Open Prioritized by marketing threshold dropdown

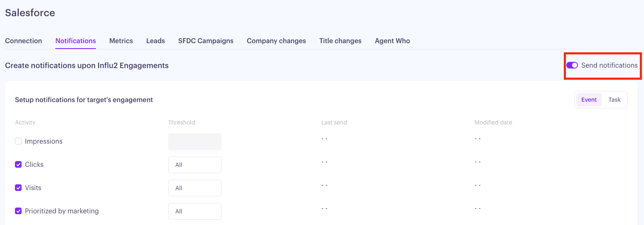tap(195, 211)
